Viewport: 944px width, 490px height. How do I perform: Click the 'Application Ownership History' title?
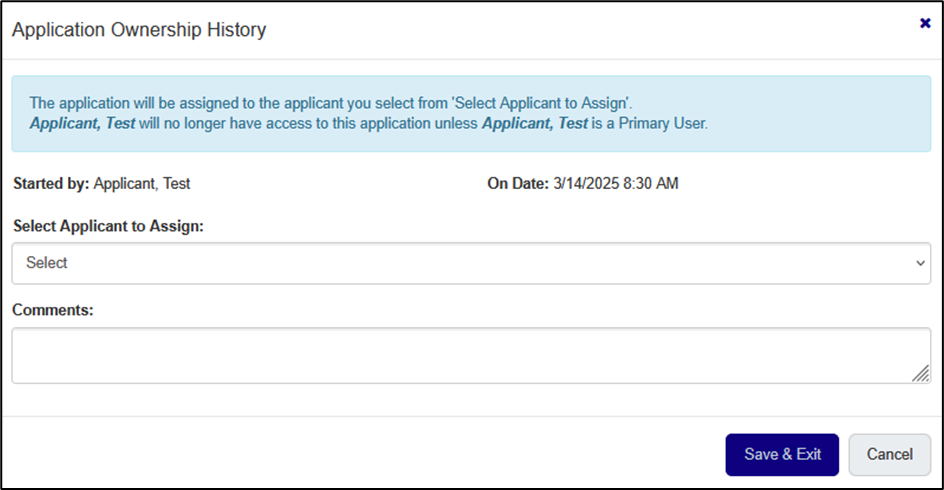click(x=139, y=30)
